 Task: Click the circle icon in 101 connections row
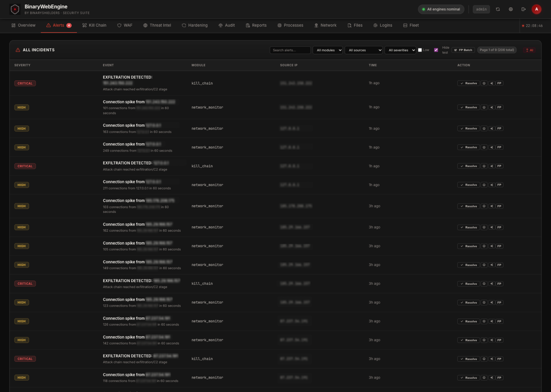484,108
